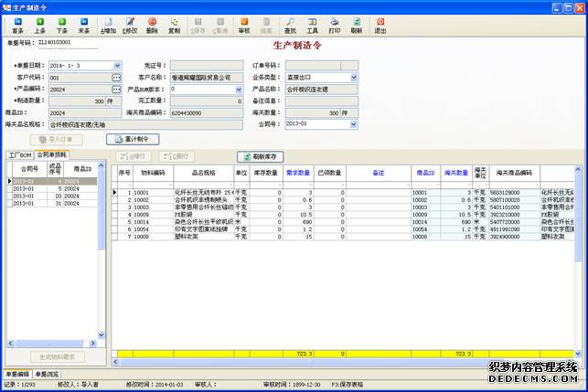Switch to the 工厂BOM tab
Screen dimensions: 588x392
[x=19, y=155]
